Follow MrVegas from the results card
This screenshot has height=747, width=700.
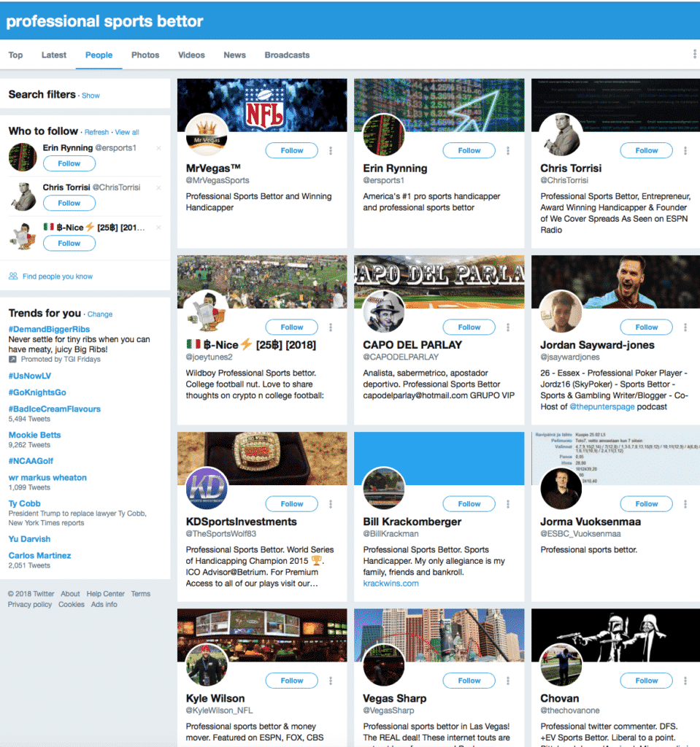point(292,150)
